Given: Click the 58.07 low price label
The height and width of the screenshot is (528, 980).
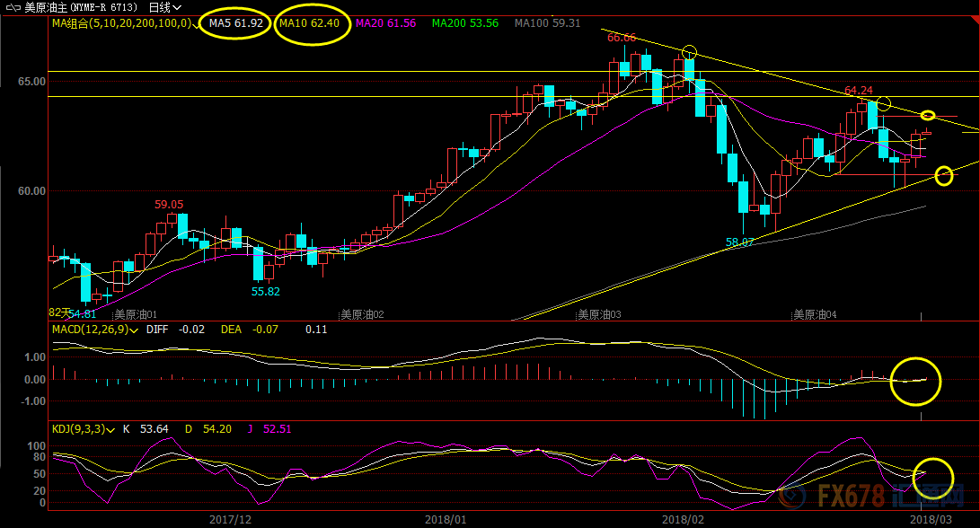Looking at the screenshot, I should point(738,242).
